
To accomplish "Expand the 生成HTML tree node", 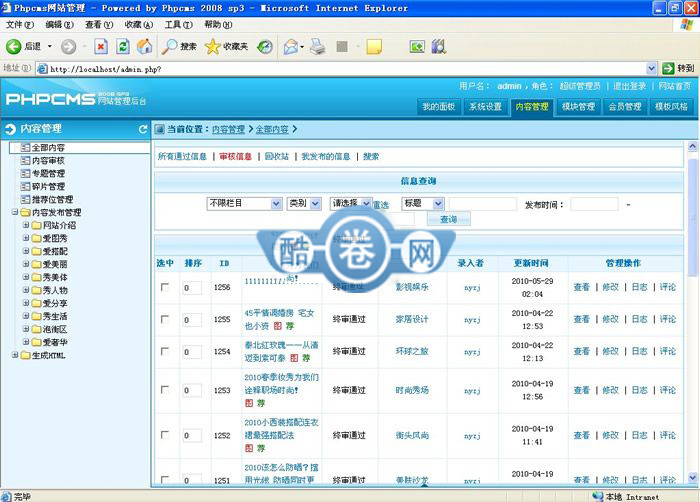I will [x=15, y=355].
